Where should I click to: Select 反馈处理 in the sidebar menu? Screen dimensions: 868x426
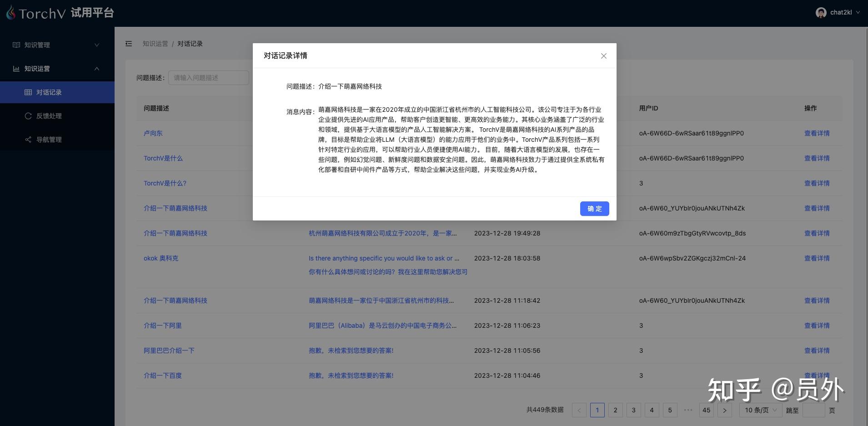[49, 116]
